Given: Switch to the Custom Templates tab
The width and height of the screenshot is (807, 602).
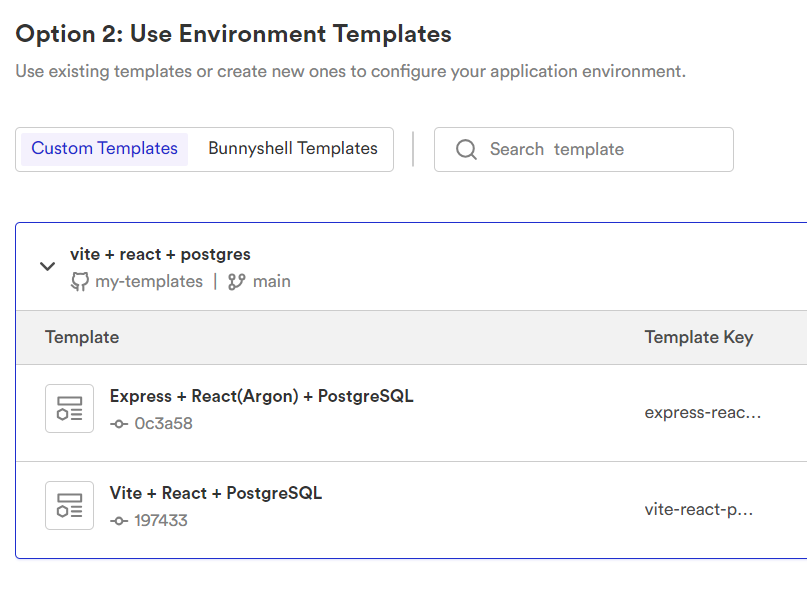Looking at the screenshot, I should [104, 149].
